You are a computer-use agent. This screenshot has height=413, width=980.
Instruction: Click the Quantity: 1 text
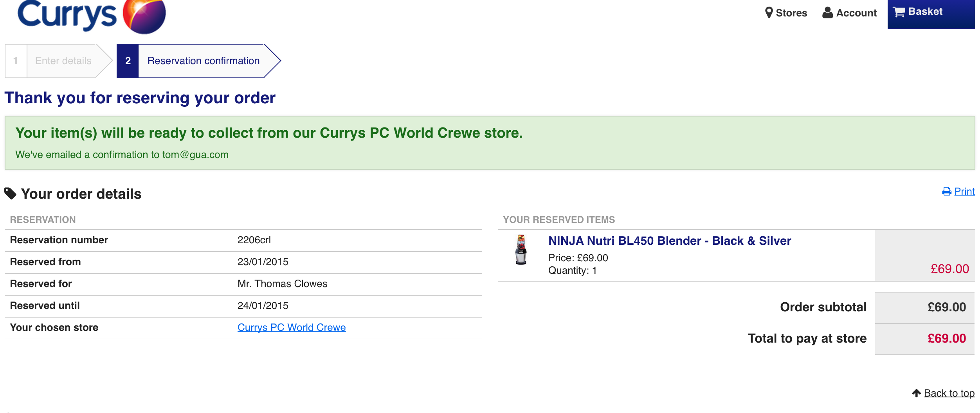pyautogui.click(x=573, y=270)
